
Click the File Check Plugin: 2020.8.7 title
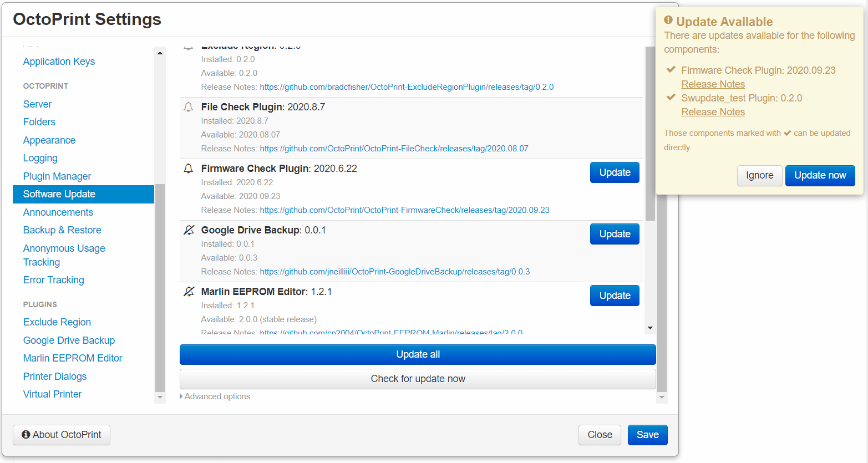coord(263,107)
